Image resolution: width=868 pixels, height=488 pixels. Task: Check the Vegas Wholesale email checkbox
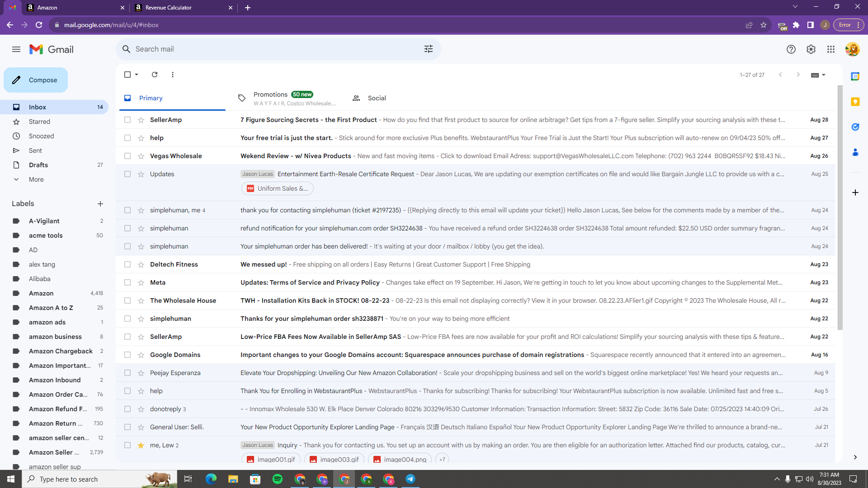(127, 156)
